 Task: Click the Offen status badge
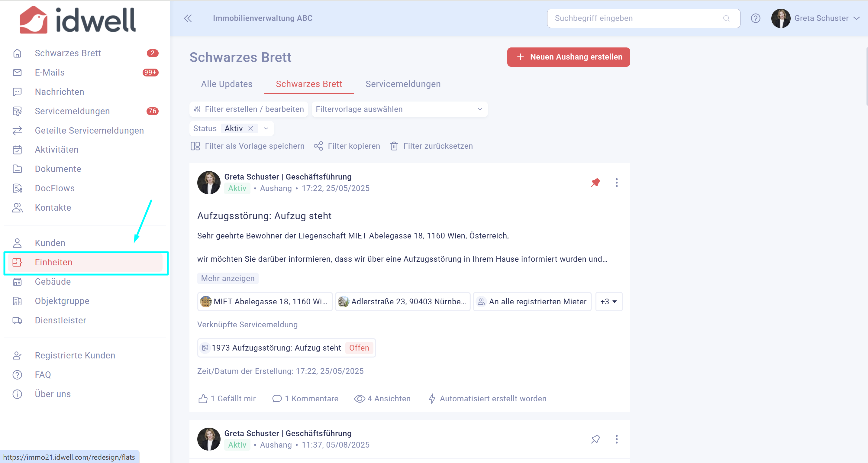(x=359, y=348)
